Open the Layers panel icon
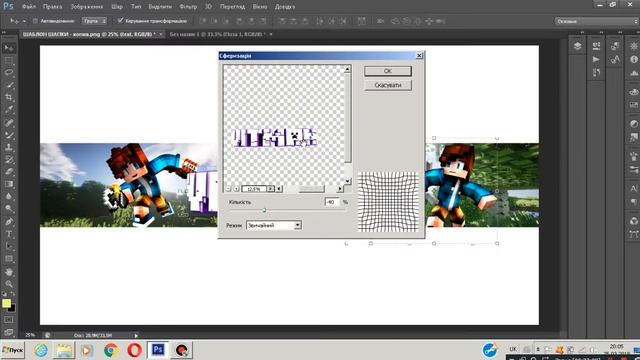Image resolution: width=640 pixels, height=360 pixels. pyautogui.click(x=577, y=46)
